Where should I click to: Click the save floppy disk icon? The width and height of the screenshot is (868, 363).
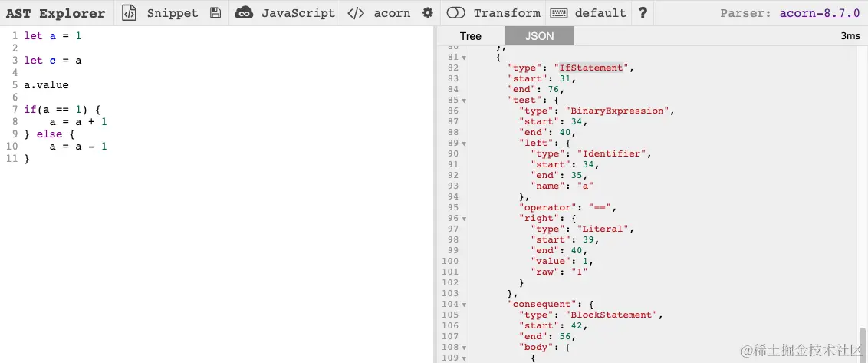(216, 13)
